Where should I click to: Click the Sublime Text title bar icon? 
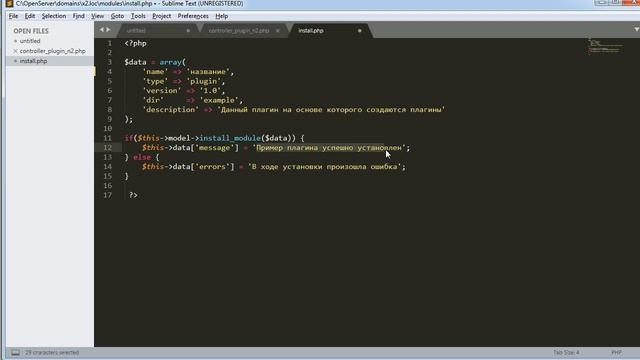click(9, 4)
